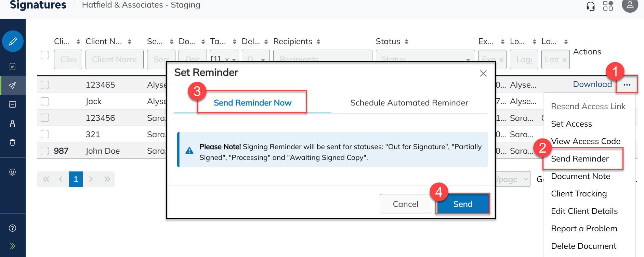Open the document list sidebar icon
The image size is (644, 257).
click(x=13, y=66)
